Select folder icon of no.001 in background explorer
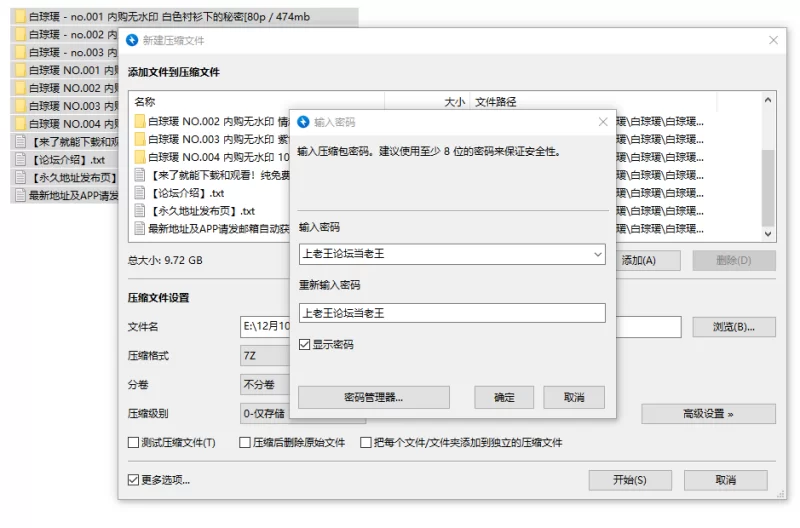This screenshot has height=528, width=800. point(20,17)
